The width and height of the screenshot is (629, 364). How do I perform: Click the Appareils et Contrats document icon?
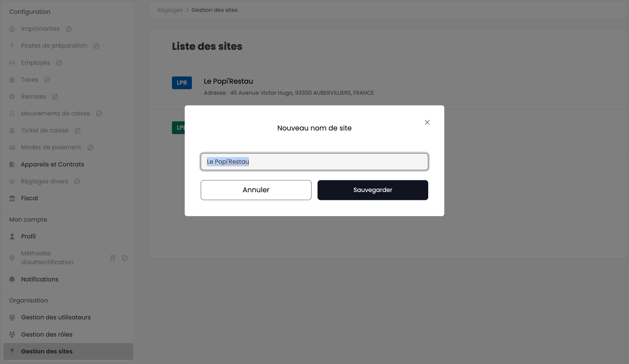(12, 165)
